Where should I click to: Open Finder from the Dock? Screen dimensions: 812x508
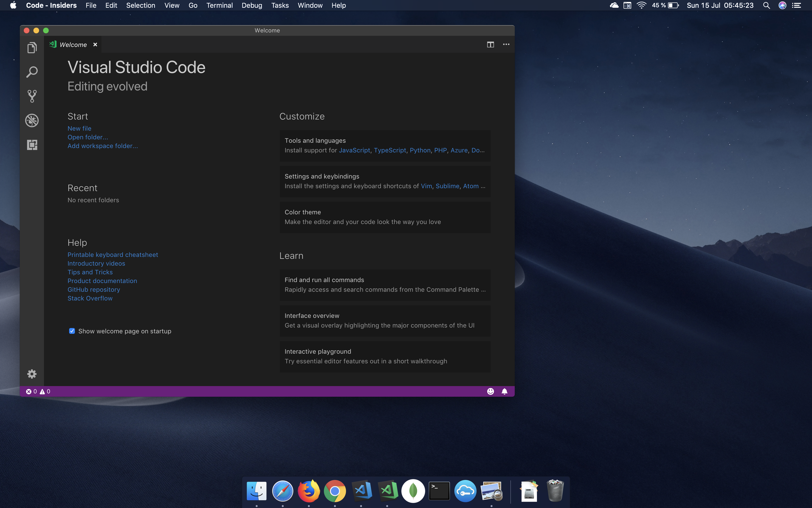pos(256,491)
